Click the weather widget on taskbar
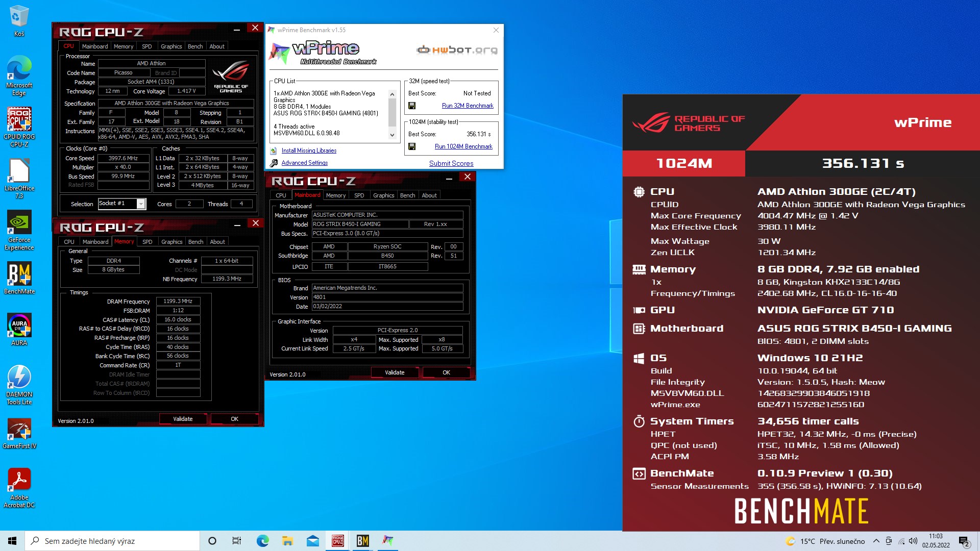This screenshot has height=551, width=980. (x=825, y=541)
